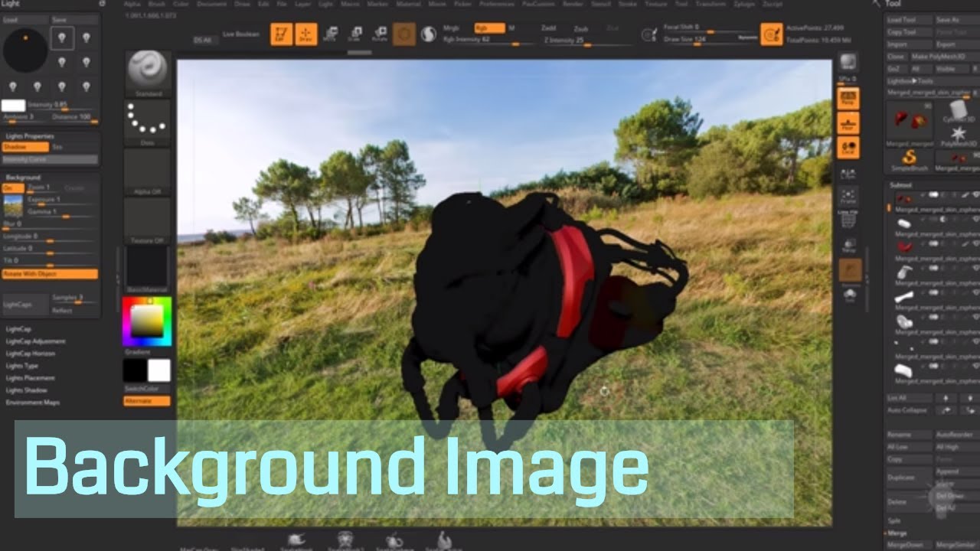The height and width of the screenshot is (551, 980).
Task: Open the BasicMaterial selector
Action: coord(147,269)
